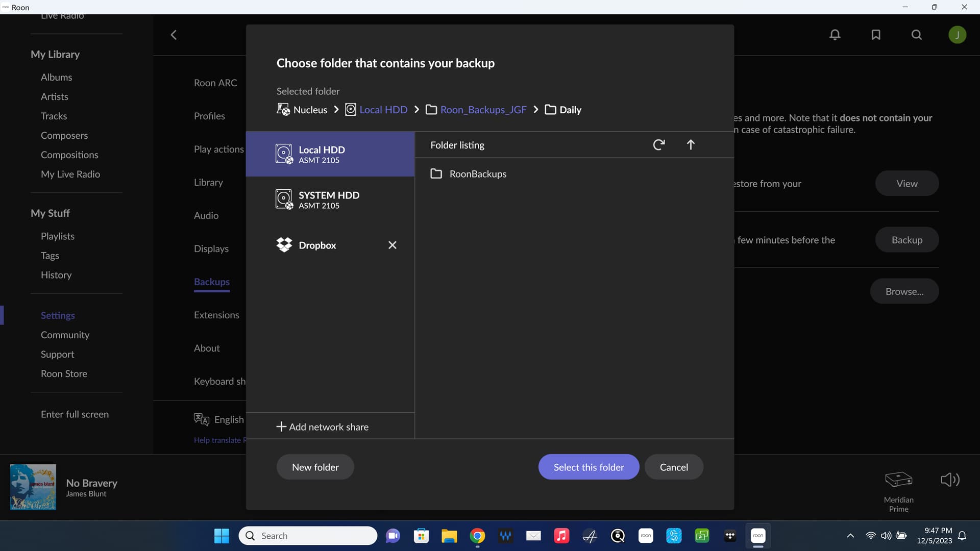The width and height of the screenshot is (980, 551).
Task: Select the SYSTEM HDD drive
Action: click(330, 199)
